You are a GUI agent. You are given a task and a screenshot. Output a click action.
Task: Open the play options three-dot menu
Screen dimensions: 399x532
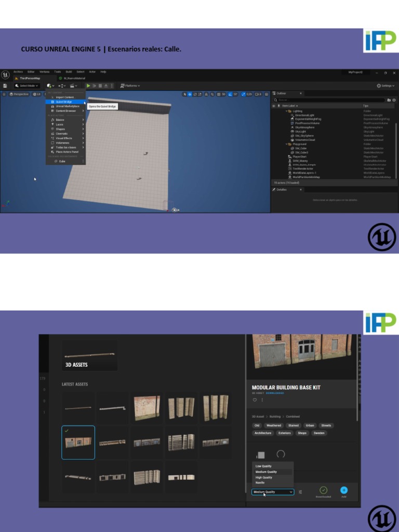[x=112, y=86]
